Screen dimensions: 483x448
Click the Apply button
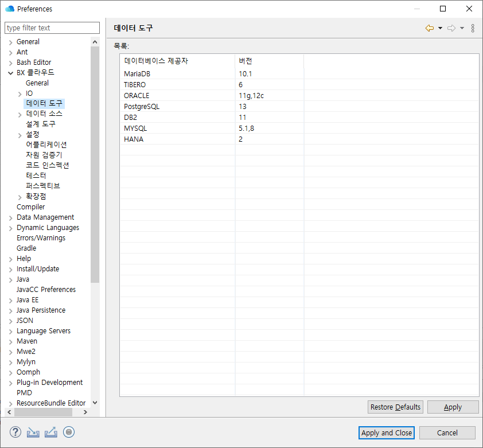coord(453,407)
